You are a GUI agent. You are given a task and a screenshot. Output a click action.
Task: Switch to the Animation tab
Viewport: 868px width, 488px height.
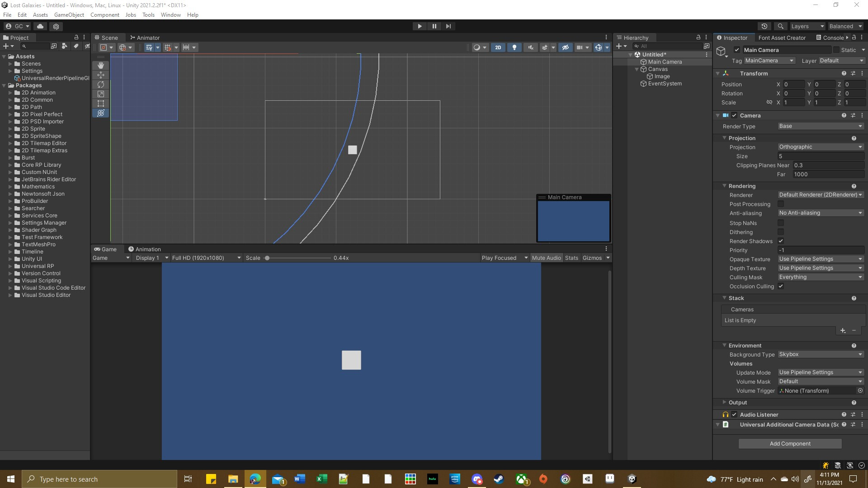click(145, 249)
